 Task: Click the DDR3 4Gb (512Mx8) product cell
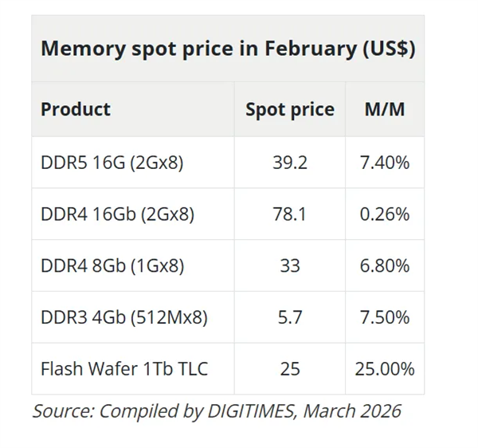click(123, 317)
